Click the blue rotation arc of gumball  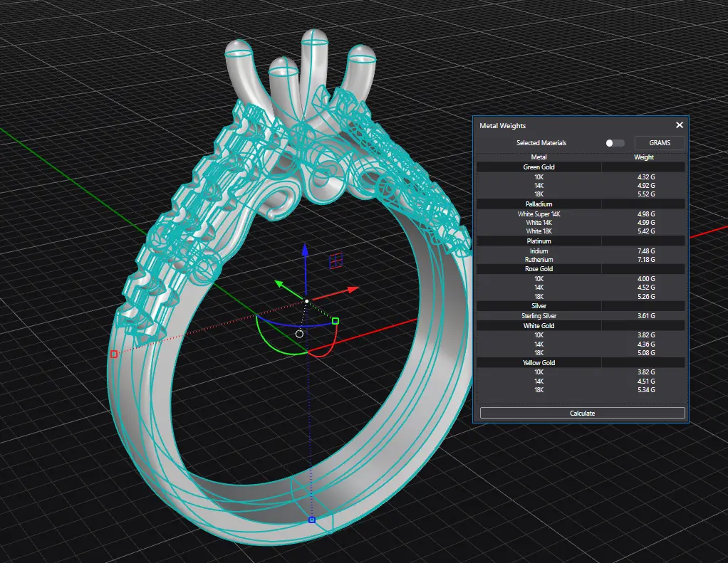click(285, 327)
